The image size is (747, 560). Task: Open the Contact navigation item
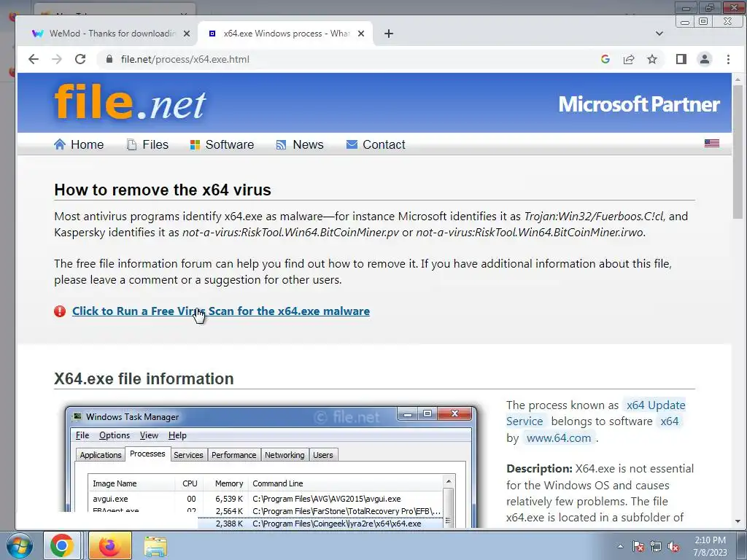pyautogui.click(x=376, y=144)
